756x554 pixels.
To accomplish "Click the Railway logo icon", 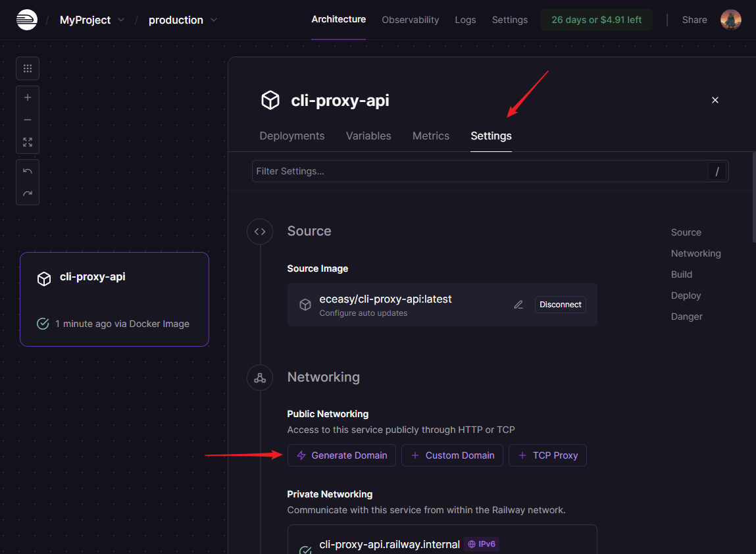I will pyautogui.click(x=27, y=20).
